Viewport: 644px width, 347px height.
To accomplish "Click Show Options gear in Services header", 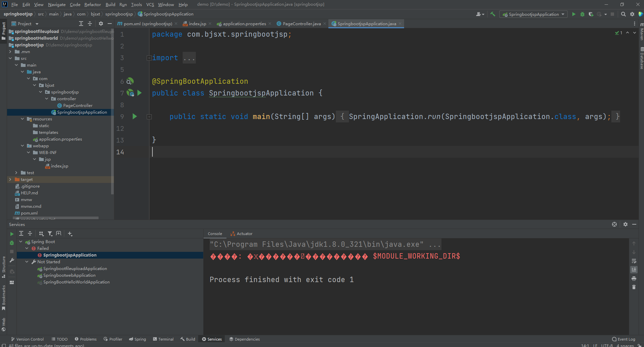I will tap(625, 224).
